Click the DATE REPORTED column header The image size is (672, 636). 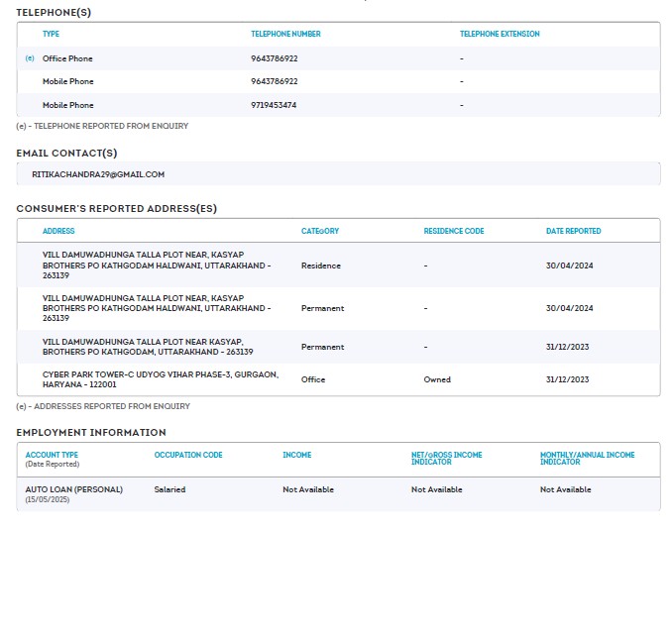(x=573, y=231)
